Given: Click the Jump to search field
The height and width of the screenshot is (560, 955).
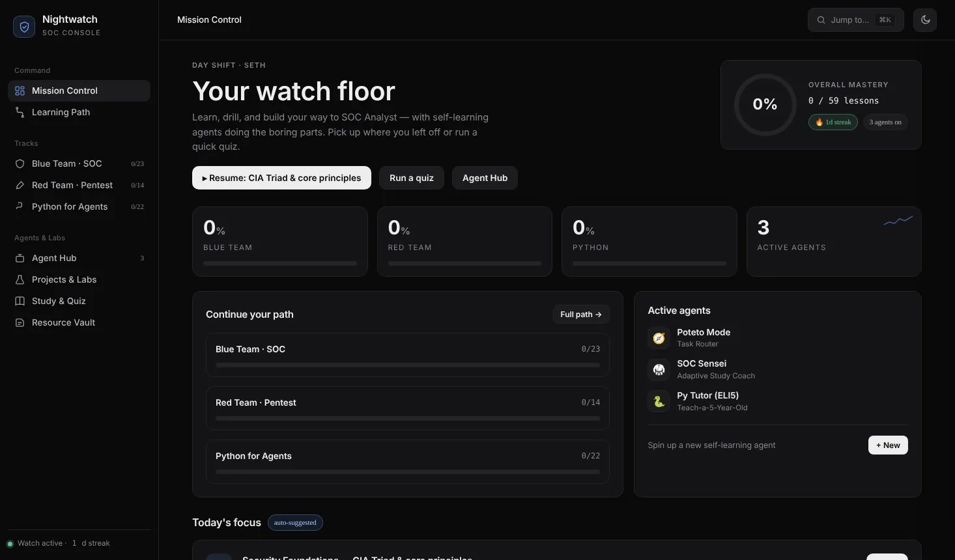Looking at the screenshot, I should [855, 20].
